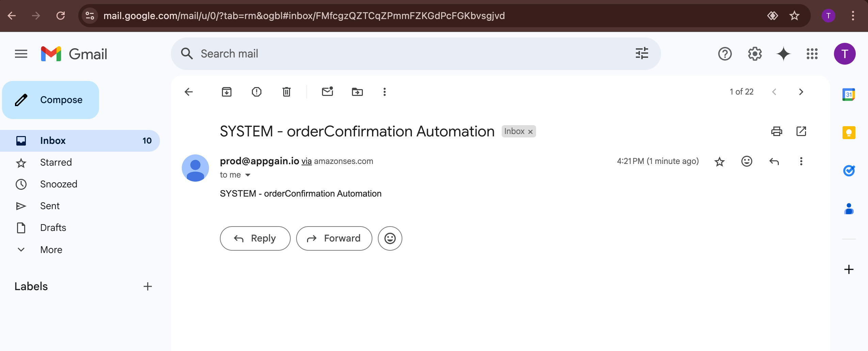The height and width of the screenshot is (351, 868).
Task: Expand recipient details next to 'to me'
Action: [x=248, y=175]
